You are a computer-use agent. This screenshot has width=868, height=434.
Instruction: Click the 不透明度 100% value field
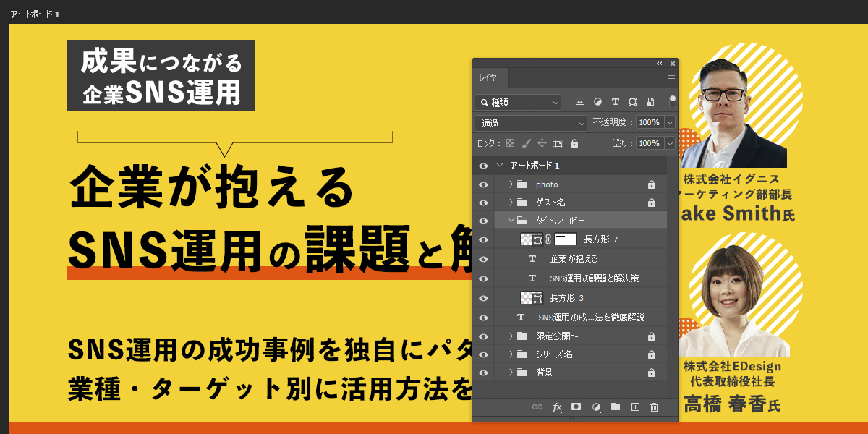[x=650, y=123]
